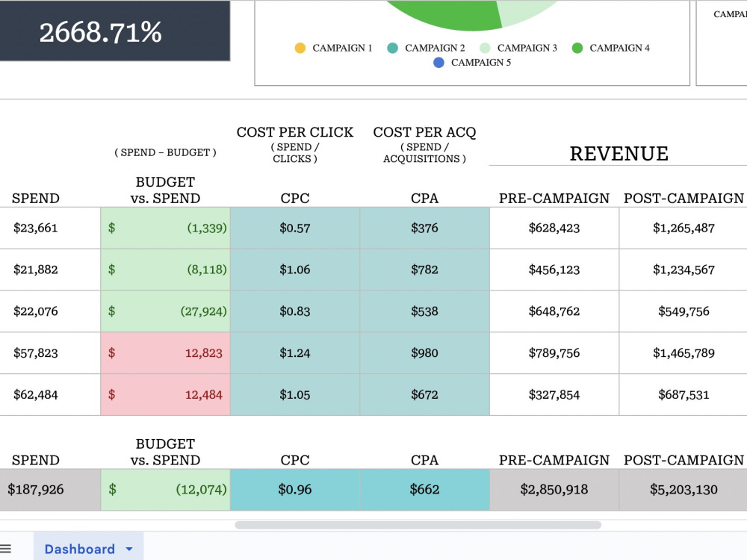Select CPC cell $0.57
The image size is (747, 560).
pos(295,228)
